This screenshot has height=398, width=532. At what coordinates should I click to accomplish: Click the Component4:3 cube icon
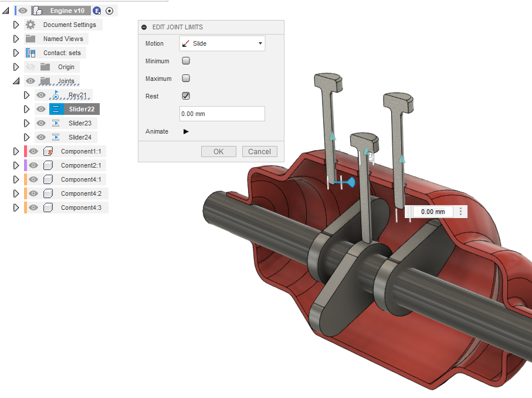pyautogui.click(x=48, y=207)
